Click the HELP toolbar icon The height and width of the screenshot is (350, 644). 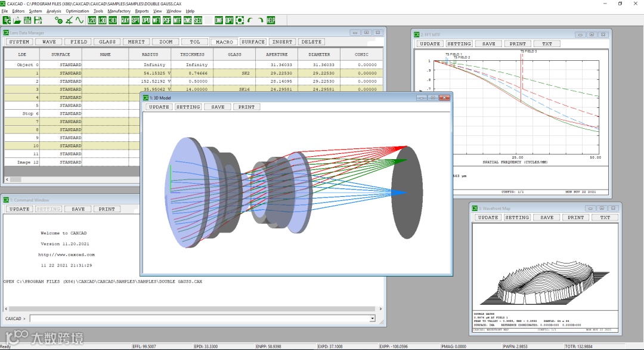click(x=271, y=20)
